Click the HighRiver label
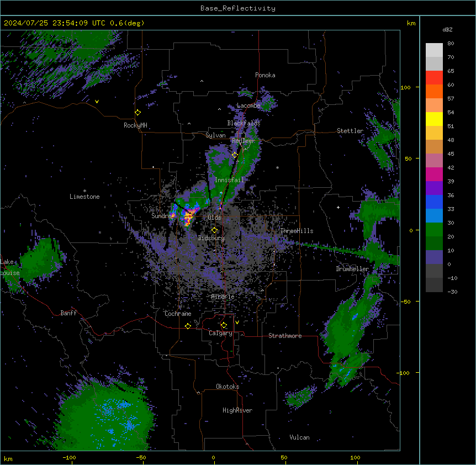The image size is (476, 465). tap(237, 410)
